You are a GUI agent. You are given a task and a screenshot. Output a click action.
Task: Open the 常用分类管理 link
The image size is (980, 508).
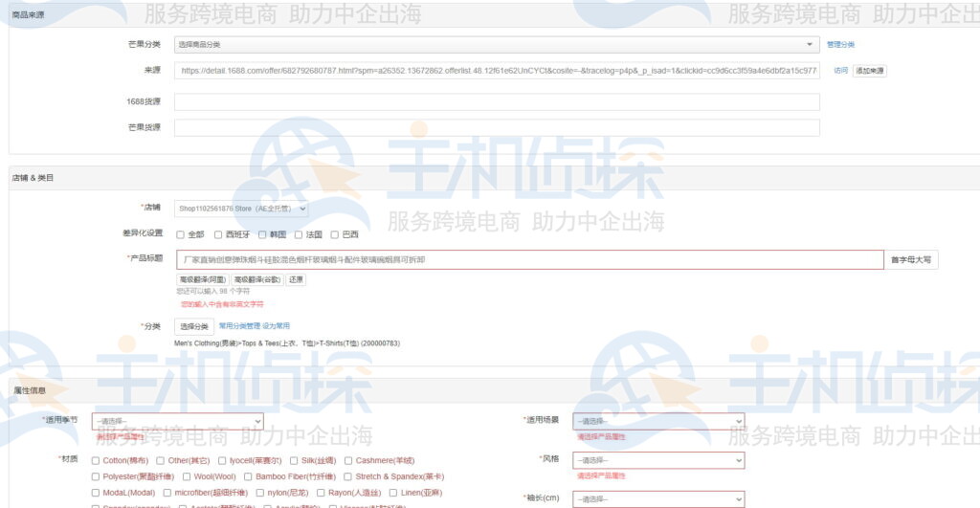tap(239, 326)
